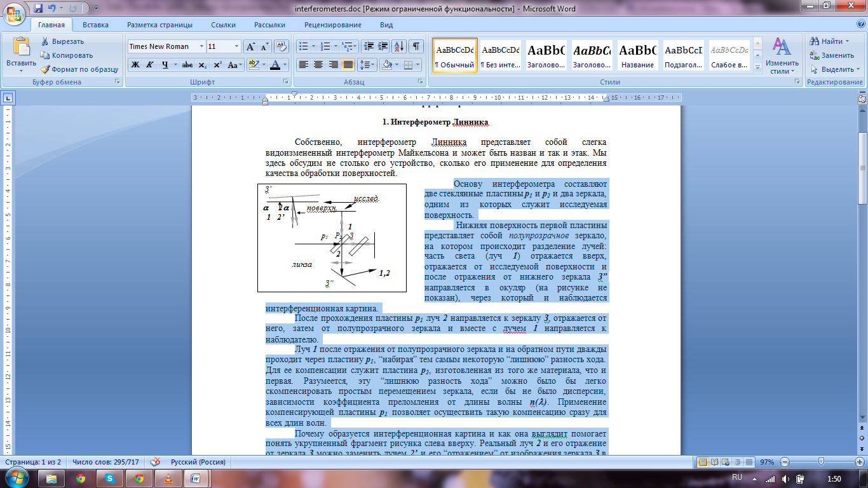
Task: Switch to Рецензирование tab
Action: point(333,25)
